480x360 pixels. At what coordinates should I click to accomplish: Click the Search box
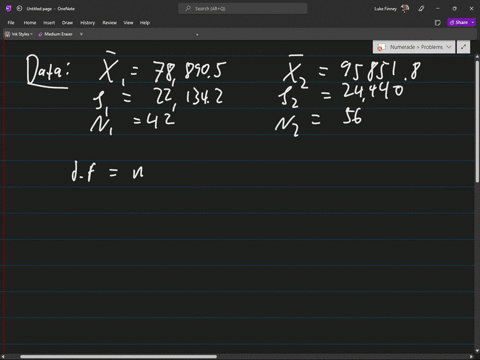(243, 9)
